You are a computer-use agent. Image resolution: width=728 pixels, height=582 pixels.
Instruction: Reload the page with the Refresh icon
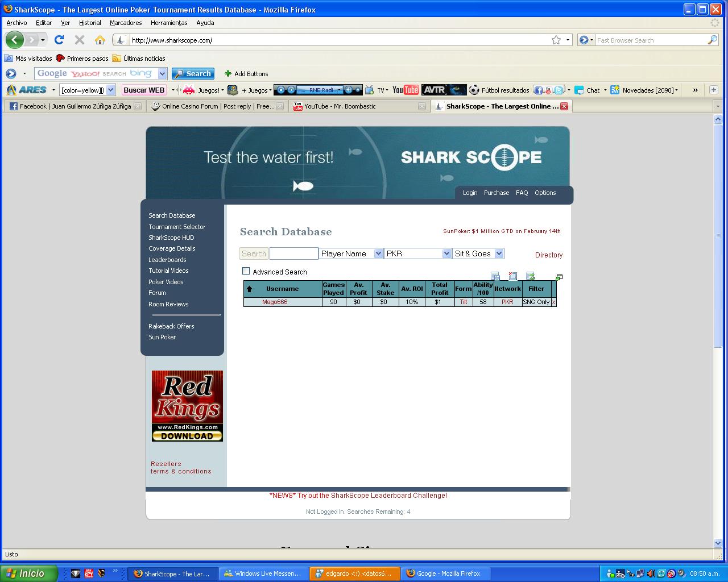tap(59, 40)
